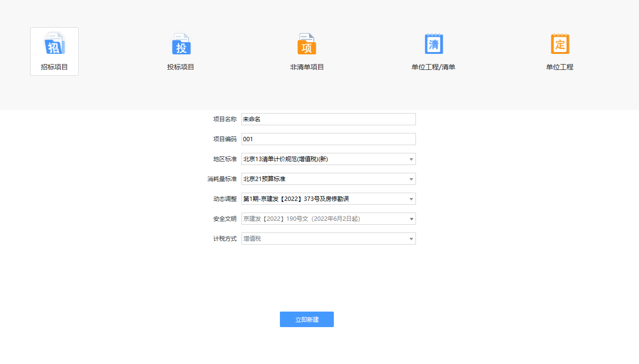Click the 消耗量标准 field label
Viewport: 639px width, 364px height.
(x=222, y=179)
